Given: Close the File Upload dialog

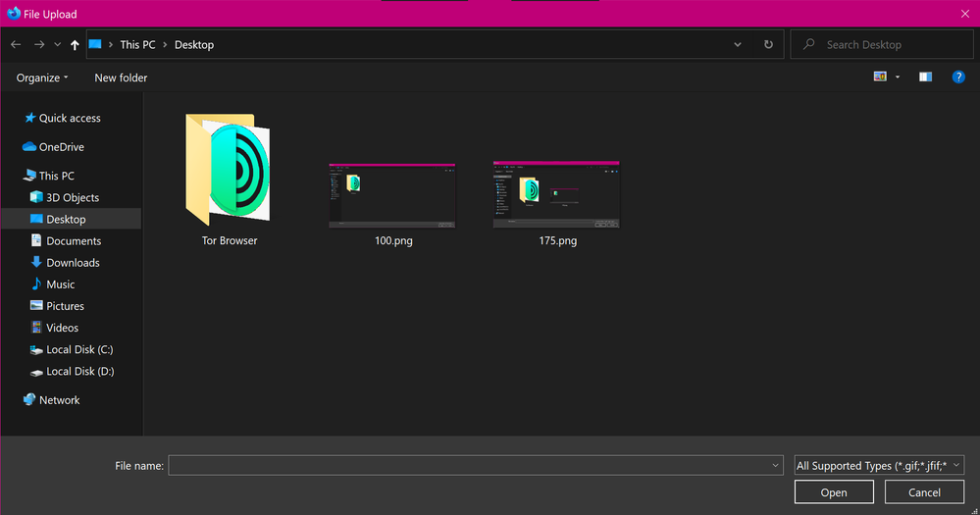Looking at the screenshot, I should pos(965,14).
